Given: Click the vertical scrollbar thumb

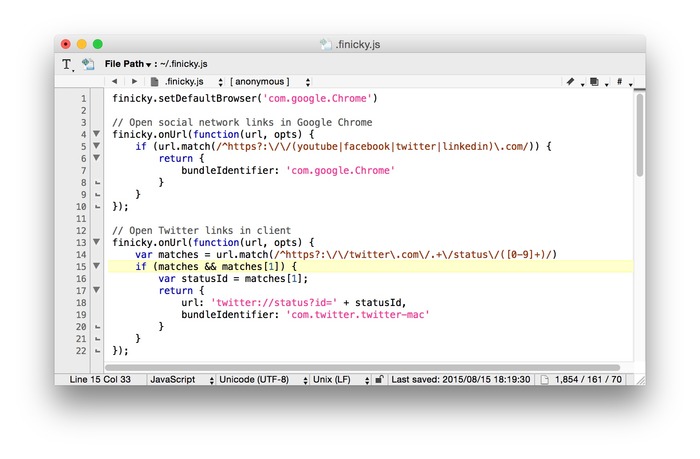Looking at the screenshot, I should [x=640, y=135].
